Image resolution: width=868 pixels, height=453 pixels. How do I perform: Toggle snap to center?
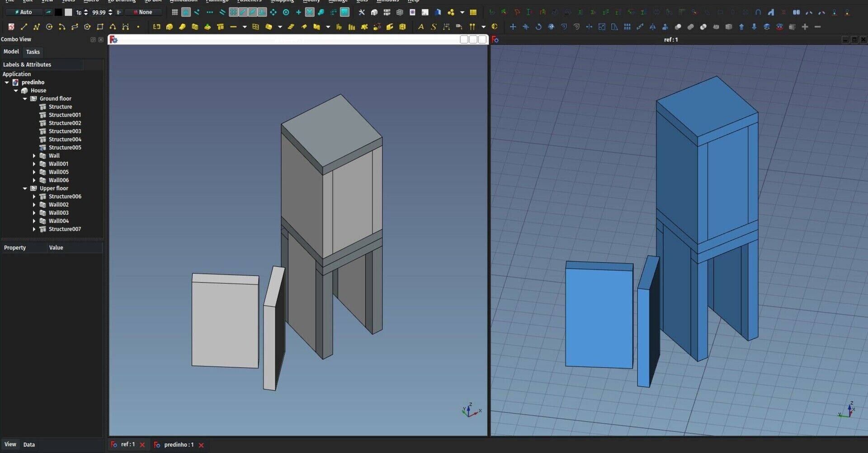(x=286, y=12)
